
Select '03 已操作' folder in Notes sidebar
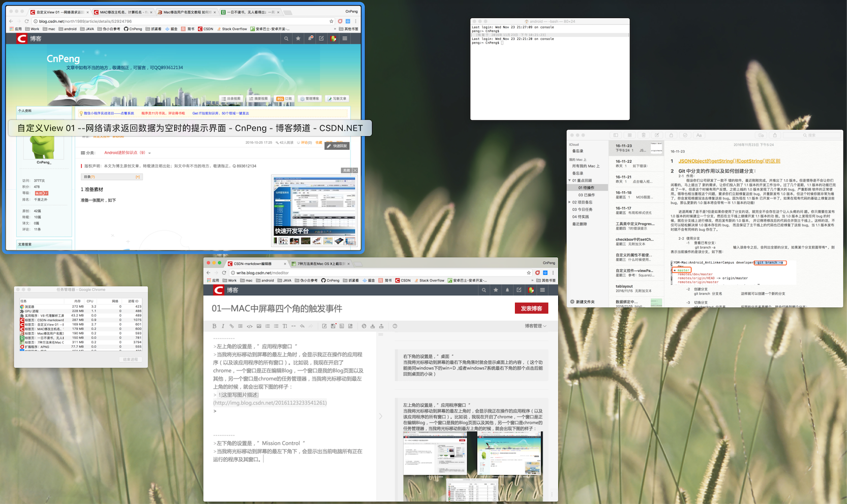[x=586, y=195]
